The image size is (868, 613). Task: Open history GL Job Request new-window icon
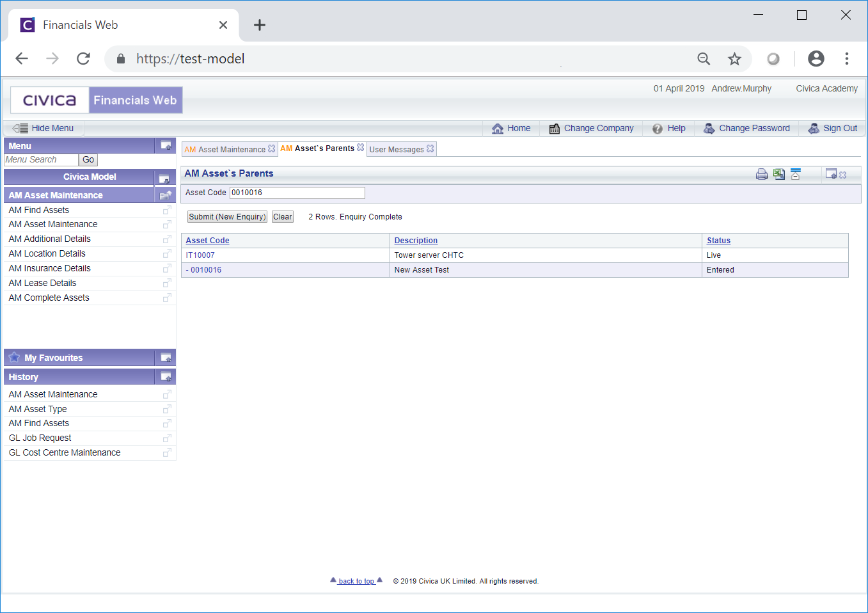(x=167, y=438)
